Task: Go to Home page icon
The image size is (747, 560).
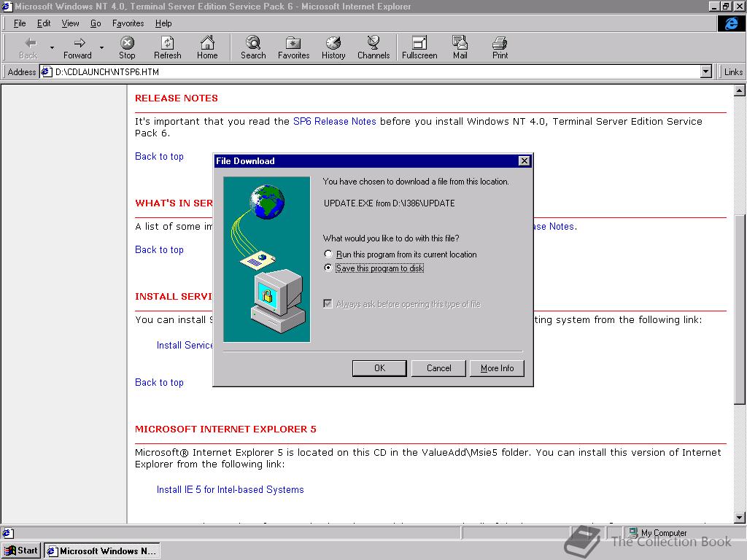Action: (207, 47)
